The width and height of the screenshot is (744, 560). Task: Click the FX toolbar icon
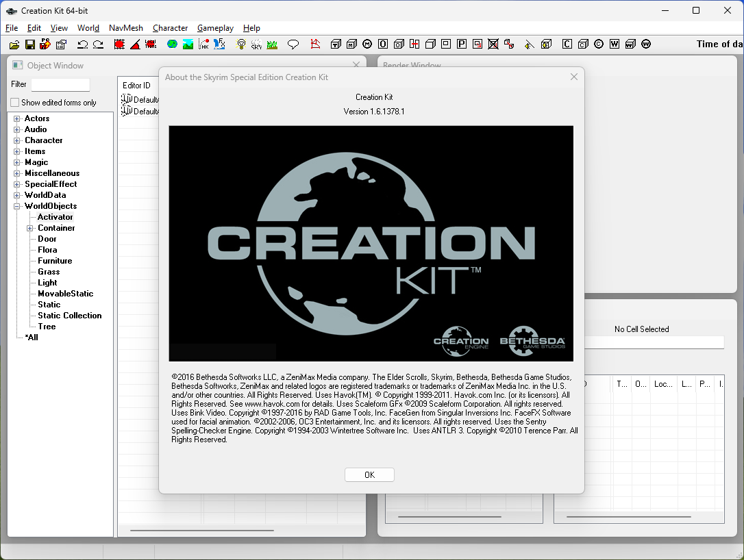click(219, 44)
